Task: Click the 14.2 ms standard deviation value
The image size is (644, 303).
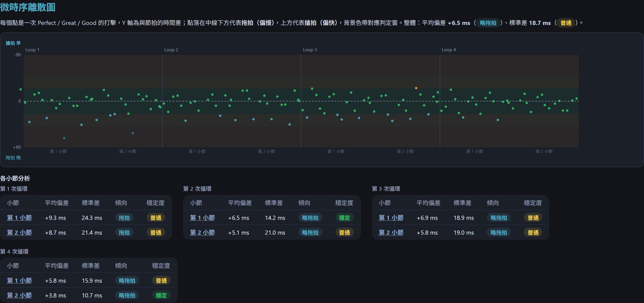Action: click(x=275, y=218)
